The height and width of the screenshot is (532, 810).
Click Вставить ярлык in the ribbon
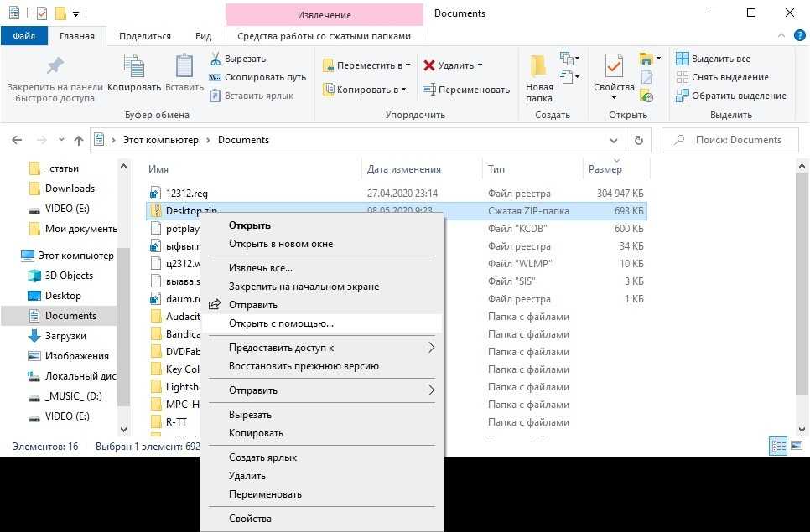click(251, 96)
